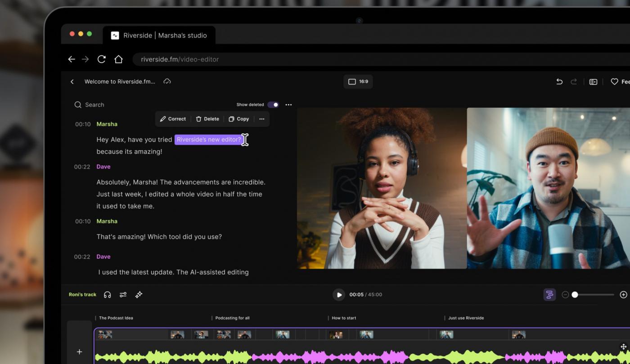
Task: Undo the last edit
Action: [559, 81]
